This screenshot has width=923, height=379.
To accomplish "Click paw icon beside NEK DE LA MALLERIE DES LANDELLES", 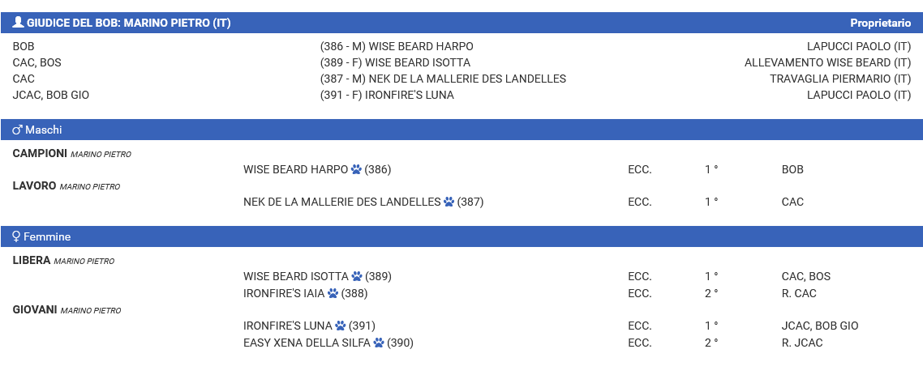I will (449, 202).
